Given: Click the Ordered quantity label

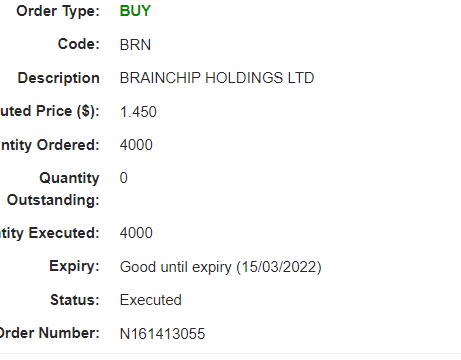Looking at the screenshot, I should tap(50, 145).
